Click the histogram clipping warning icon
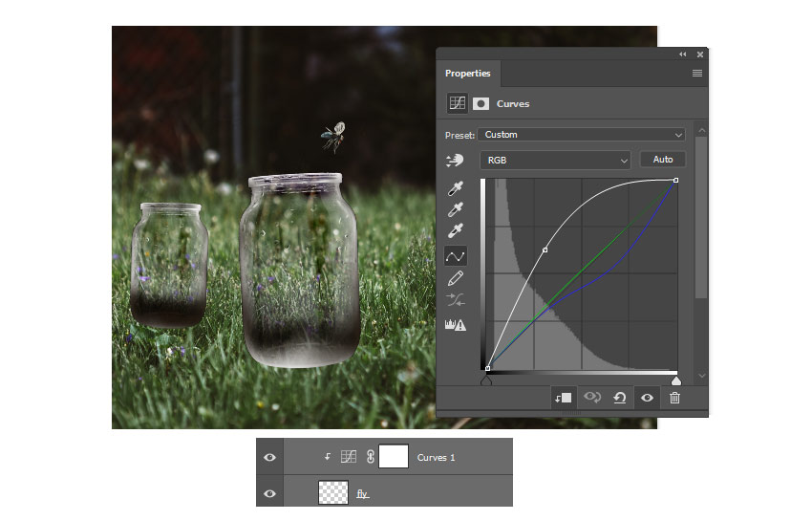The height and width of the screenshot is (521, 812). click(x=456, y=325)
